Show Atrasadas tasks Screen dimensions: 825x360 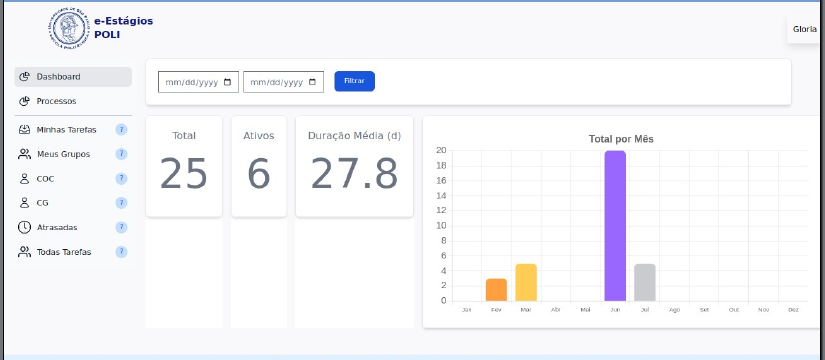click(x=73, y=227)
